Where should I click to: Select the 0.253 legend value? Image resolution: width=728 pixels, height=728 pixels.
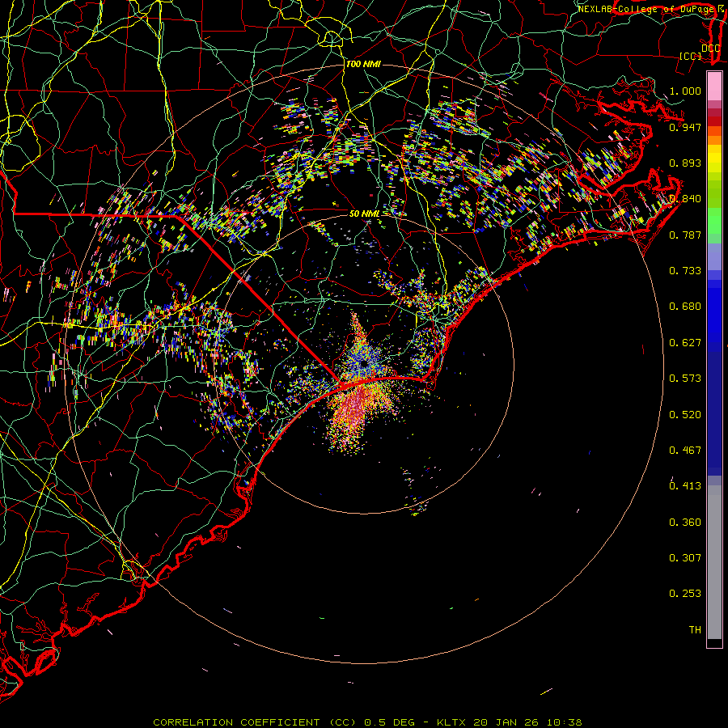coord(685,594)
